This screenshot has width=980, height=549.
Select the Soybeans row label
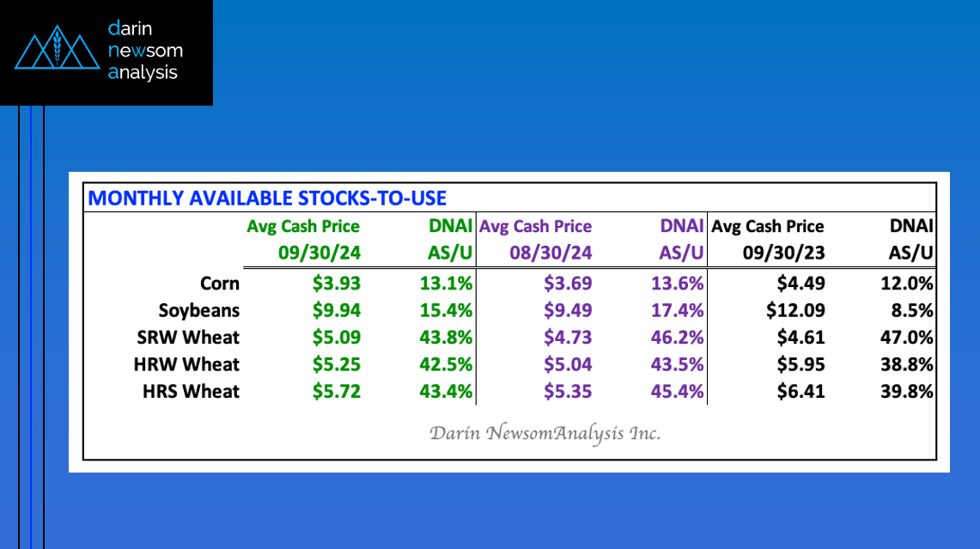coord(198,310)
